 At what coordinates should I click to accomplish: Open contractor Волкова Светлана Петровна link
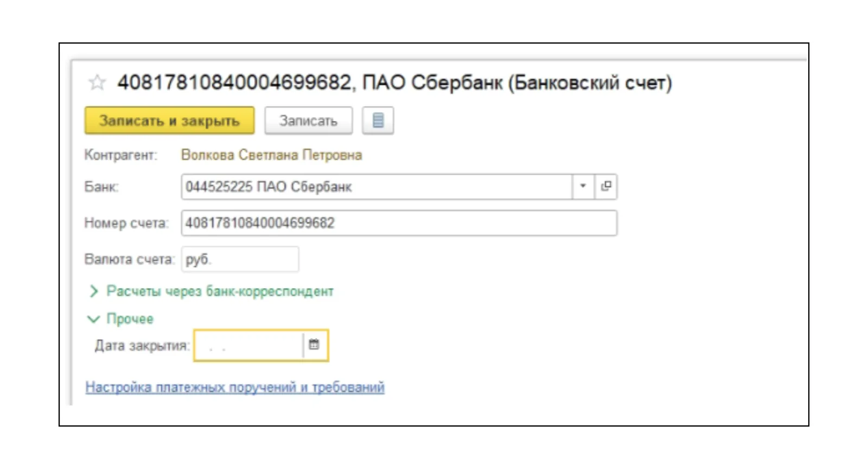[271, 155]
